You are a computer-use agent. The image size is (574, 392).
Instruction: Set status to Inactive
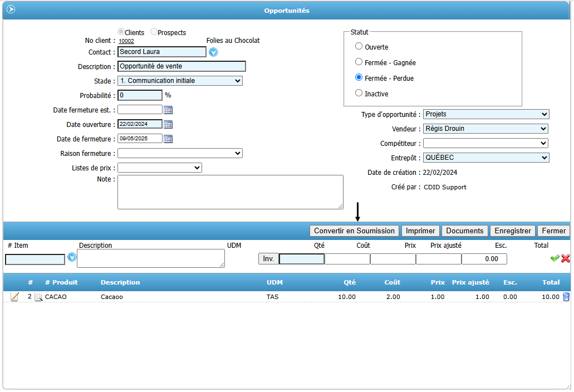pyautogui.click(x=359, y=94)
